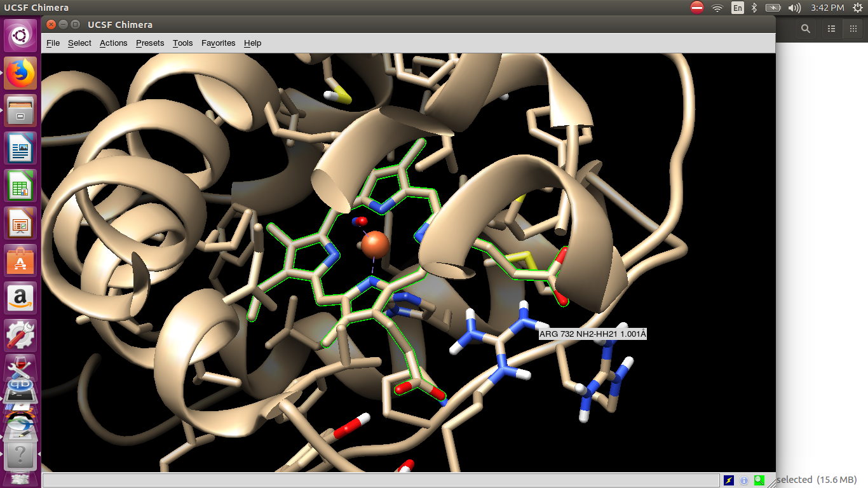
Task: Click the En keyboard language indicator
Action: (737, 8)
